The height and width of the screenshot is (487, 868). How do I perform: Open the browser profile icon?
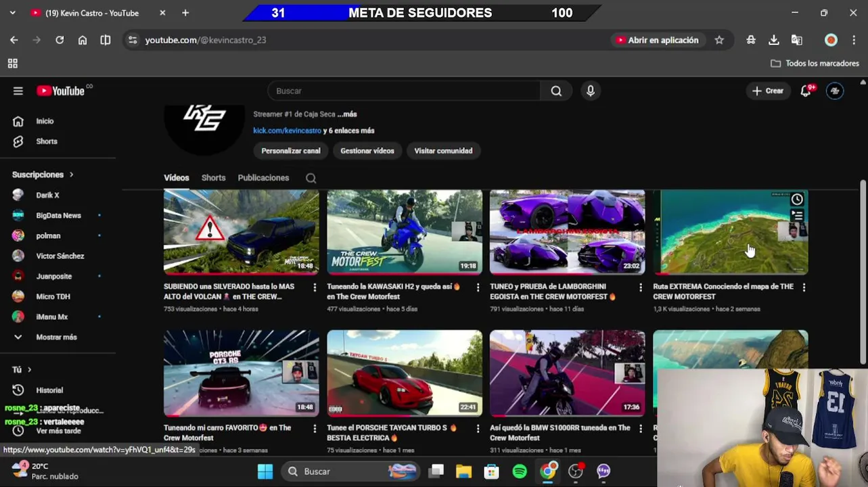(x=831, y=40)
